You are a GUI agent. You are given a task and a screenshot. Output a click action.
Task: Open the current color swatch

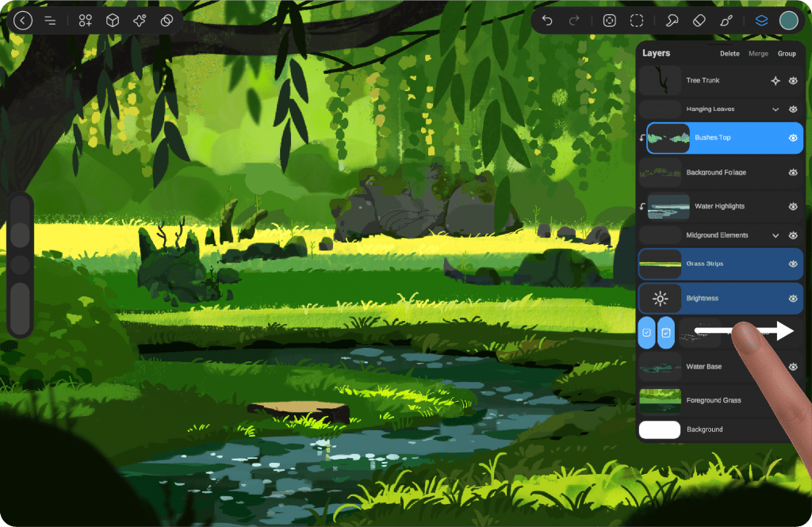click(x=788, y=21)
